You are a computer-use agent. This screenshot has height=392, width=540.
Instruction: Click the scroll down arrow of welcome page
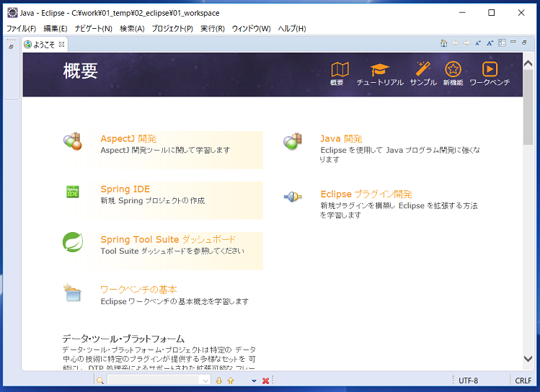528,359
